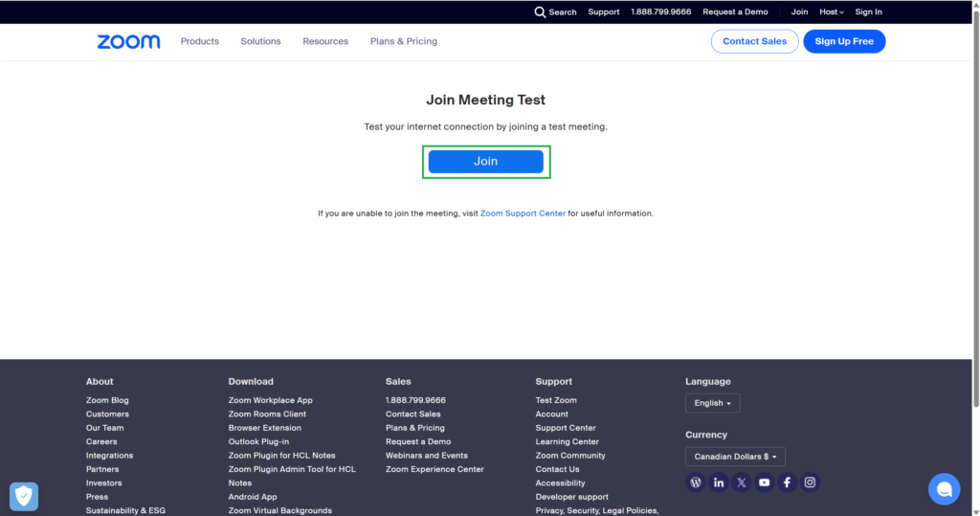Open the Accessibility footer link
Image resolution: width=980 pixels, height=516 pixels.
point(560,482)
